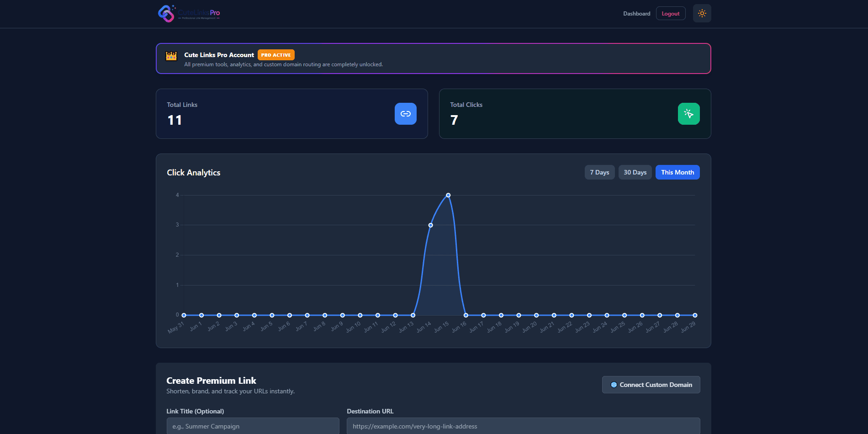Click the Total Clicks card

click(575, 114)
